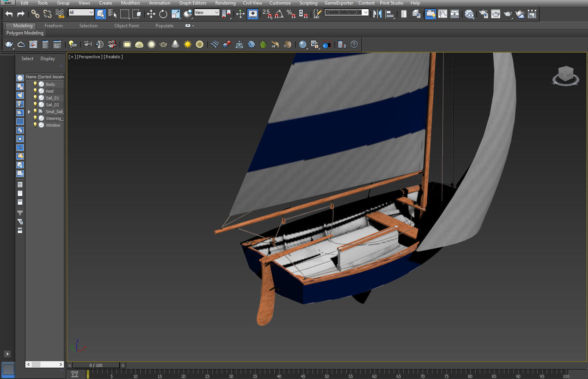The height and width of the screenshot is (379, 588).
Task: Activate the Unlink Selection tool
Action: pyautogui.click(x=47, y=14)
